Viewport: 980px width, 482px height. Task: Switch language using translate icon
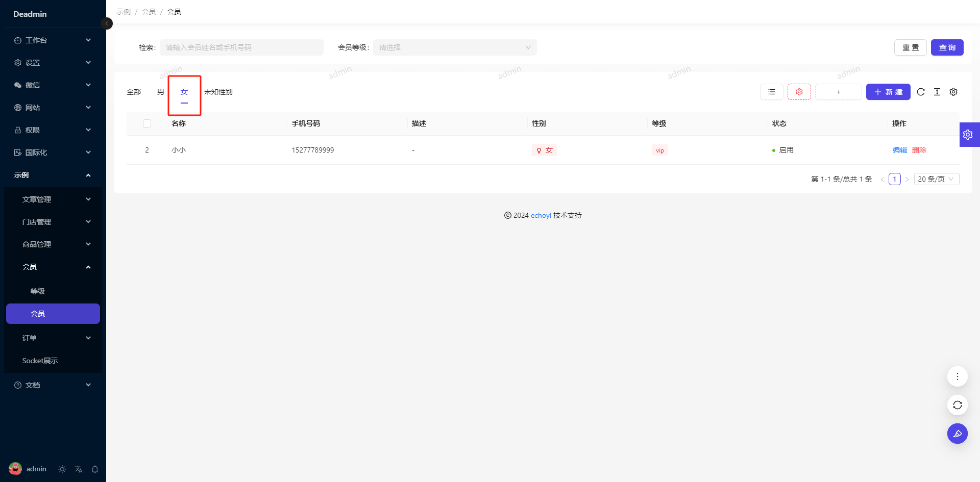point(79,469)
